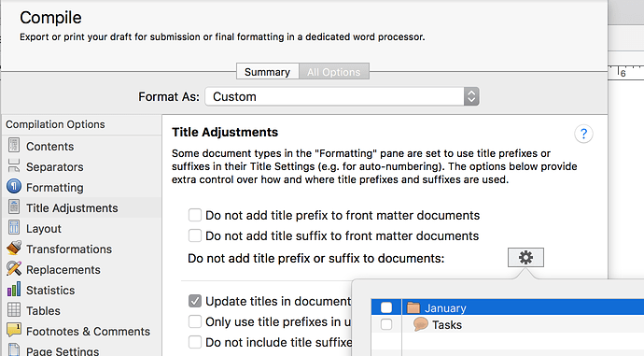Screen dimensions: 644x356
Task: Select the Separators icon in sidebar
Action: coord(14,166)
